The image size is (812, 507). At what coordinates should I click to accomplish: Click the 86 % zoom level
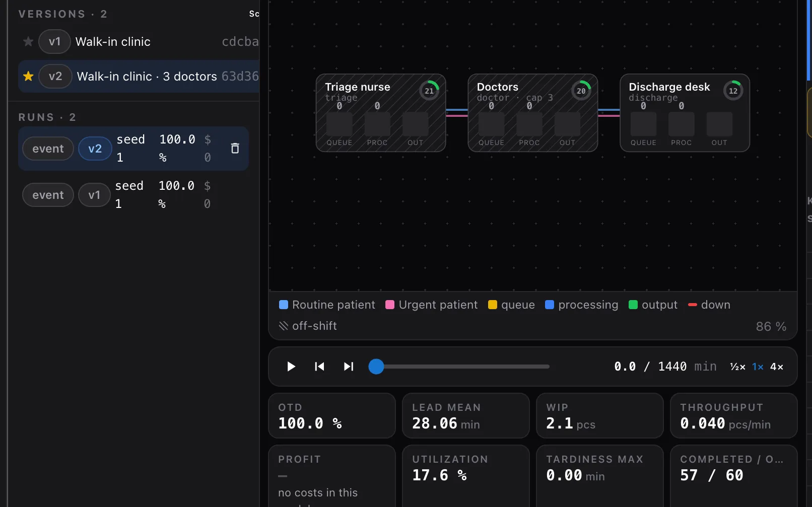771,326
